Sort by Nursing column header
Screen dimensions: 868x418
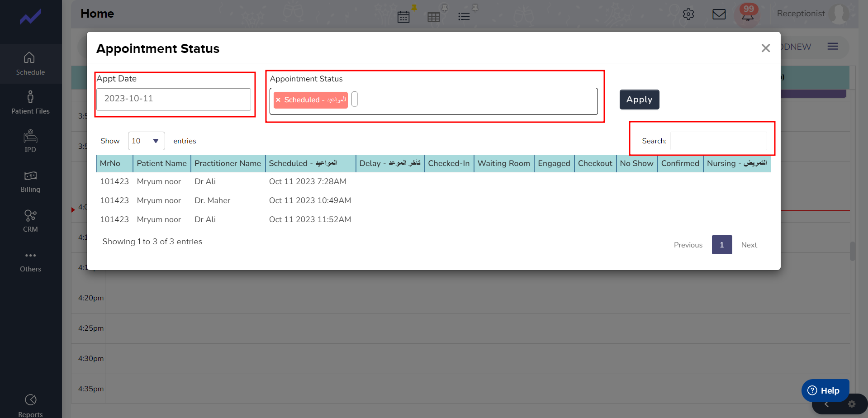(737, 163)
